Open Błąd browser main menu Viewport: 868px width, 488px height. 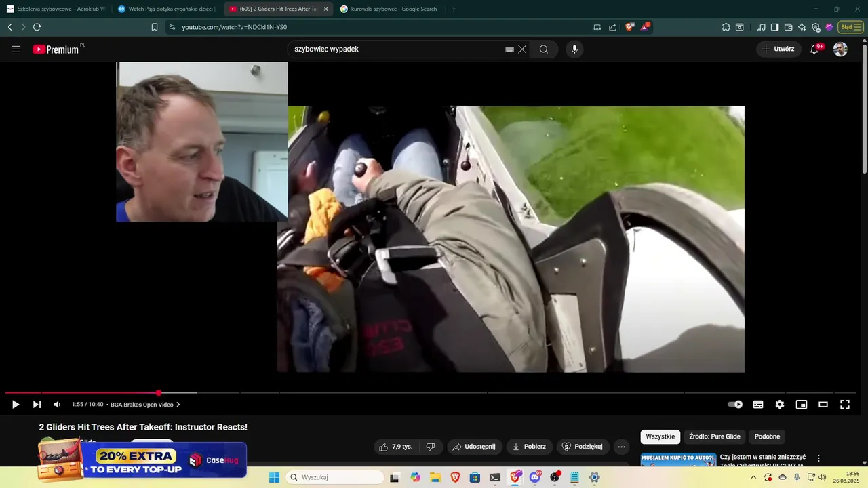point(850,27)
